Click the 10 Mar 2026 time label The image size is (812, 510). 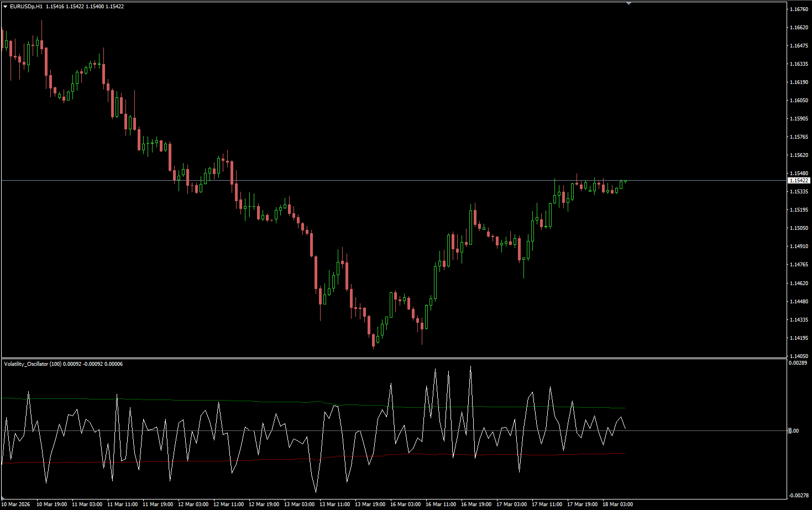pyautogui.click(x=15, y=504)
